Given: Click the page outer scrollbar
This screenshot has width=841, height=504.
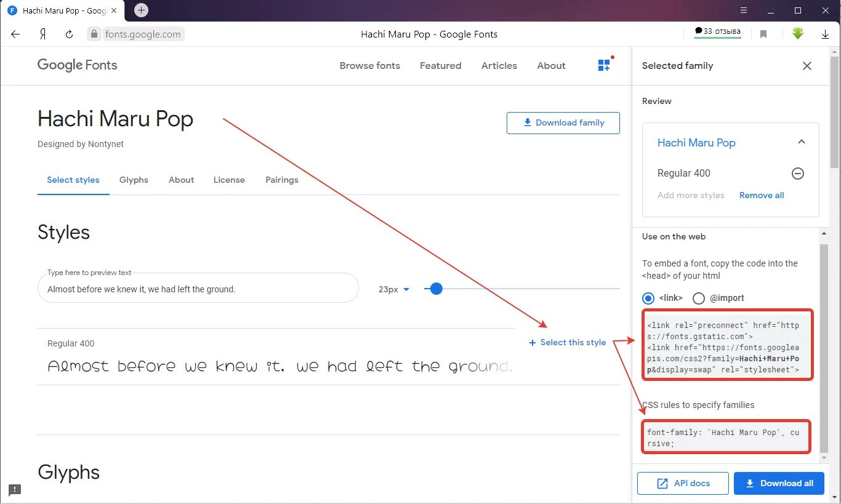Looking at the screenshot, I should click(x=834, y=111).
